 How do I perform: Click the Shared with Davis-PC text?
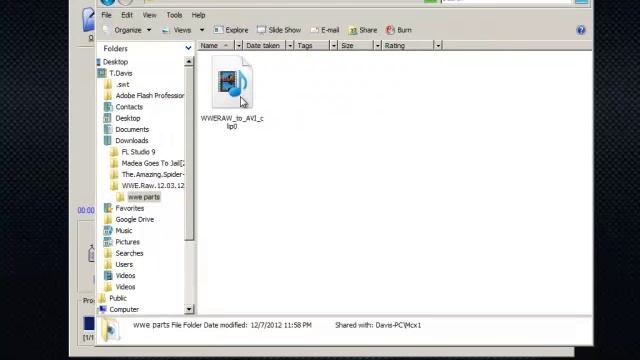click(x=378, y=325)
